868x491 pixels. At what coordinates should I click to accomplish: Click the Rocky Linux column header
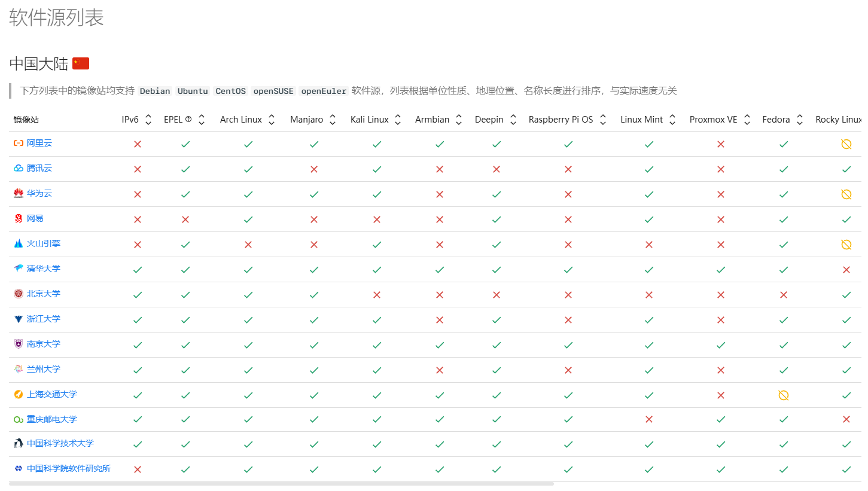[838, 120]
